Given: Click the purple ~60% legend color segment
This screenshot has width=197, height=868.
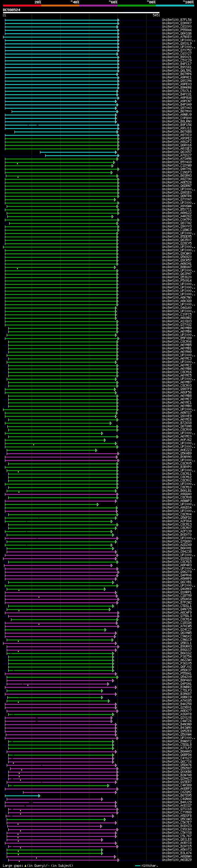Looking at the screenshot, I should tap(99, 6).
